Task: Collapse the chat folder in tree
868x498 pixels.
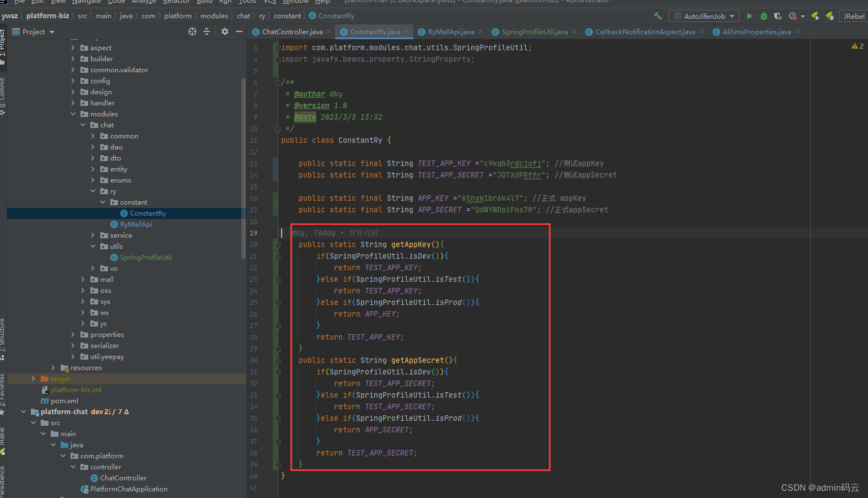Action: (x=83, y=125)
